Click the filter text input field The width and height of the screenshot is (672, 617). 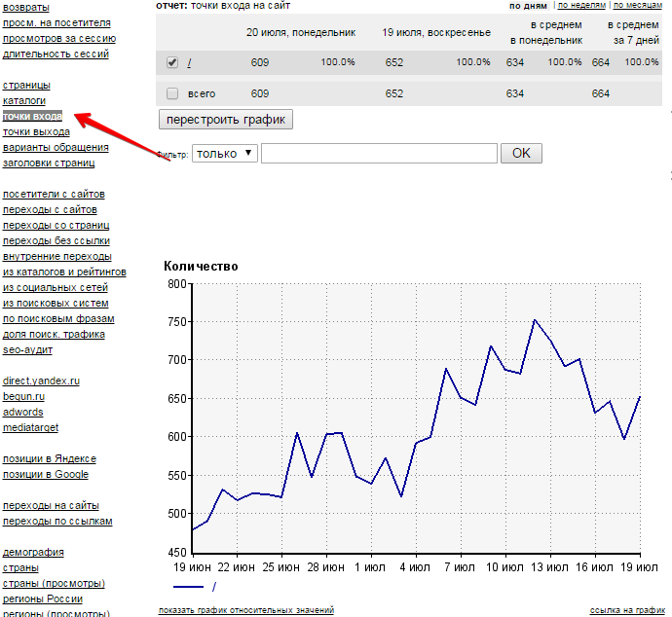(379, 153)
